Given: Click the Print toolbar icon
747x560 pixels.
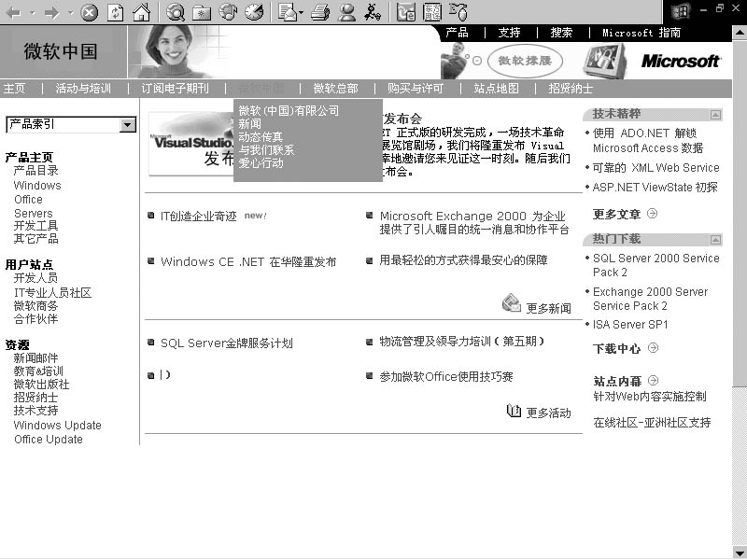Looking at the screenshot, I should (320, 12).
